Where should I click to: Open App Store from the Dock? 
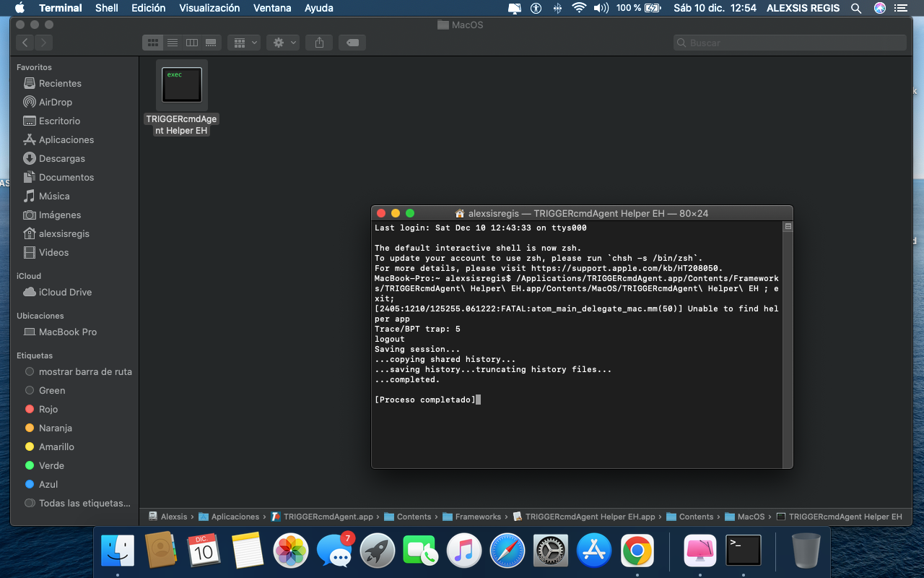pyautogui.click(x=594, y=551)
